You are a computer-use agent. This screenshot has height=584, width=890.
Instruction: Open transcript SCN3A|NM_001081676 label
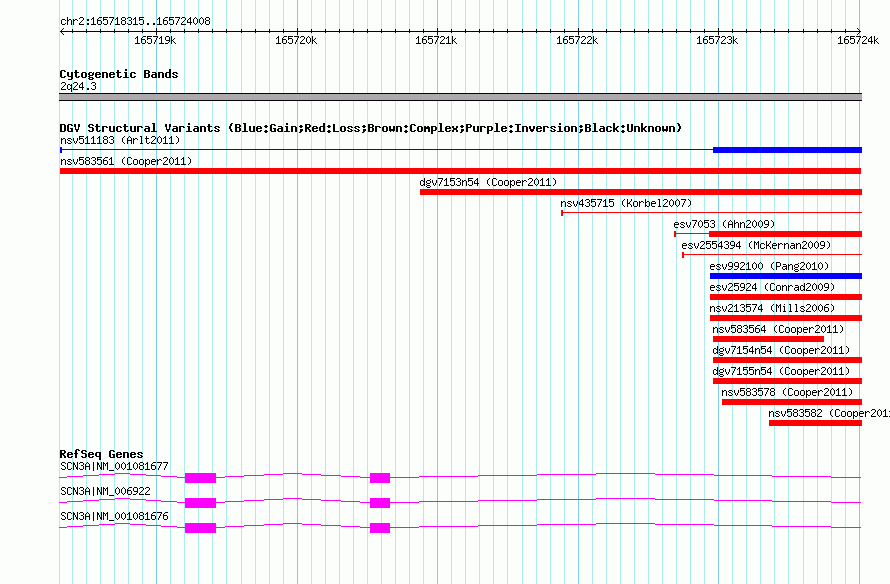[x=114, y=516]
